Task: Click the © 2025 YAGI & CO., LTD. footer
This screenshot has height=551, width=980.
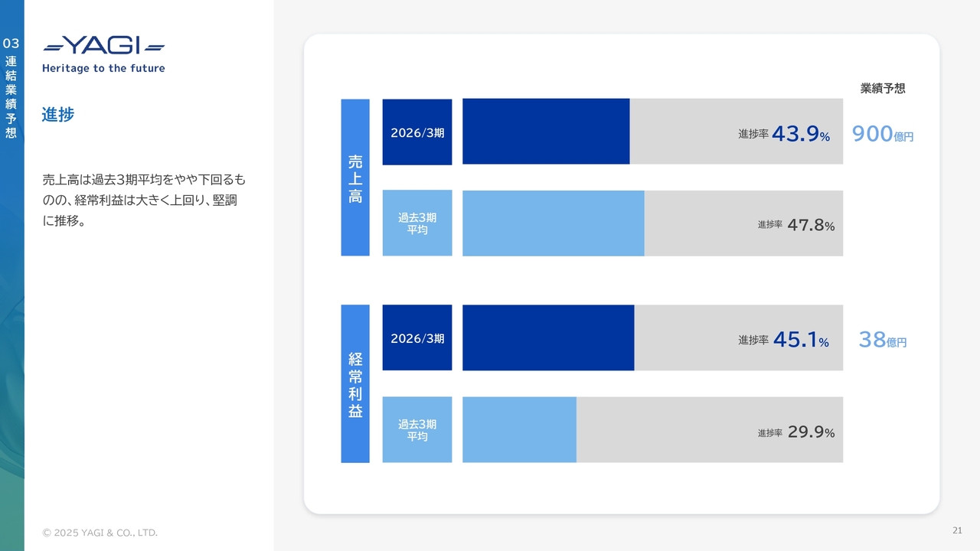Action: (100, 533)
